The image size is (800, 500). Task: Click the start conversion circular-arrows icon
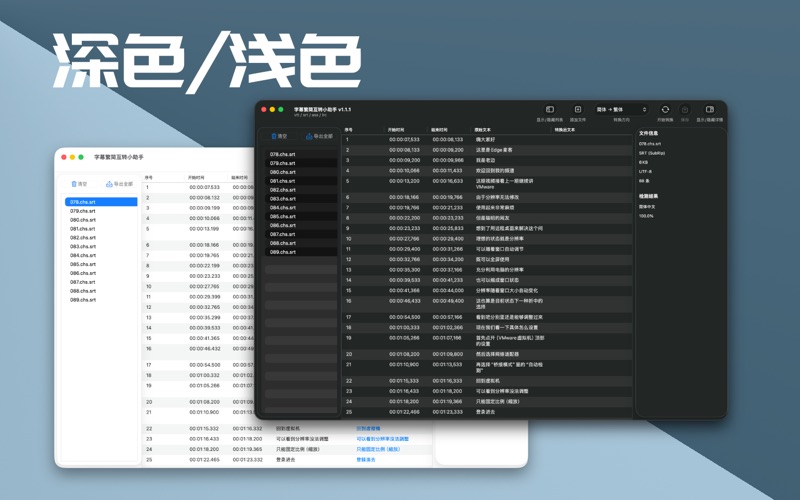665,110
